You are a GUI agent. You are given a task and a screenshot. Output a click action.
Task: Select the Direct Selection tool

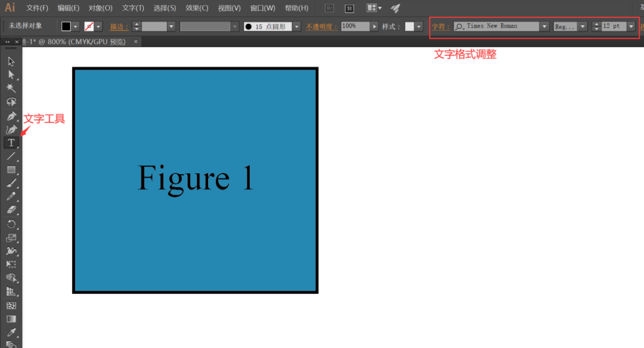11,75
